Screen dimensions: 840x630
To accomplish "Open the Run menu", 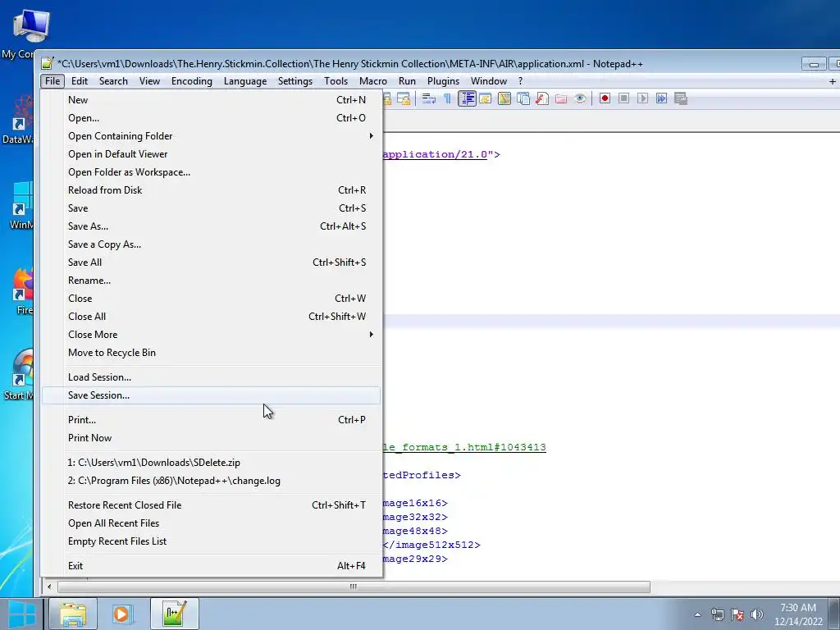I will coord(407,81).
